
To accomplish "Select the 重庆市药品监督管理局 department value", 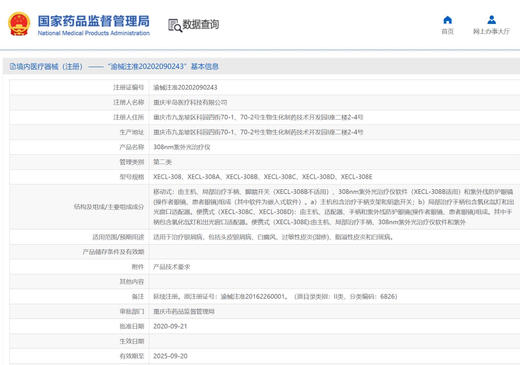I will click(x=184, y=311).
